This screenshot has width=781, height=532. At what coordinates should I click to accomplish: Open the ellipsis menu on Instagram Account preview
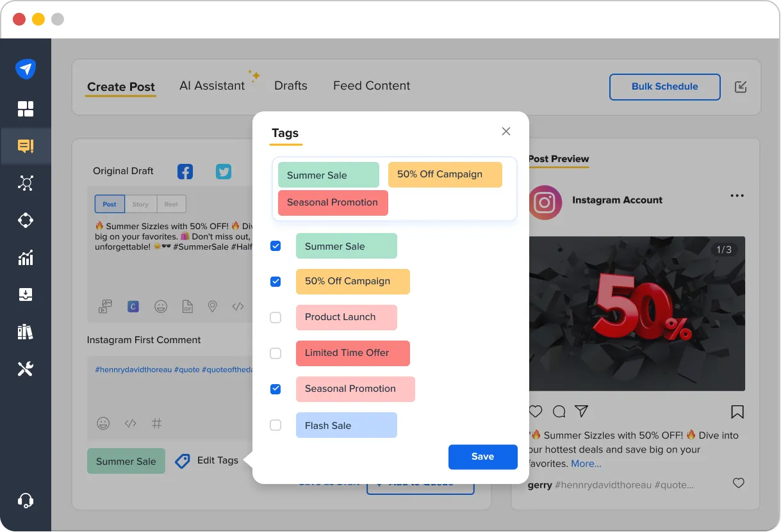737,196
